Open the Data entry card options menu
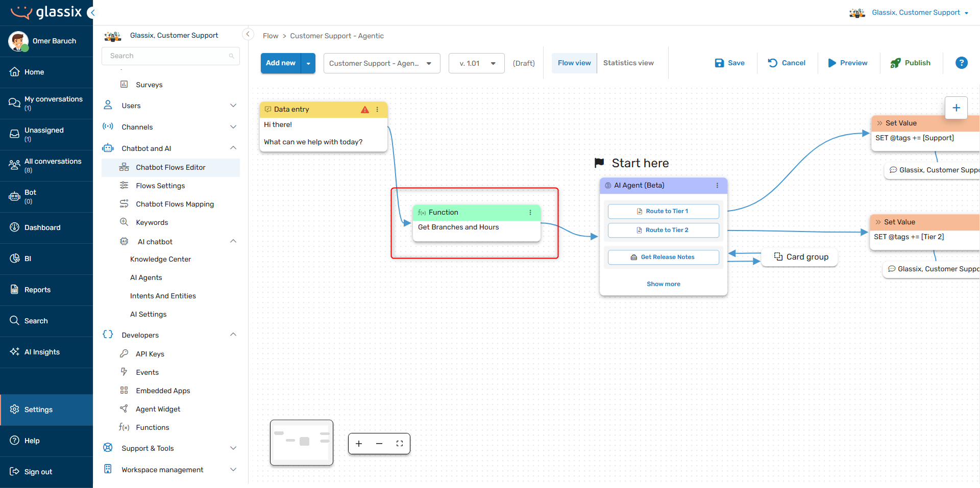Viewport: 980px width, 488px height. tap(377, 109)
